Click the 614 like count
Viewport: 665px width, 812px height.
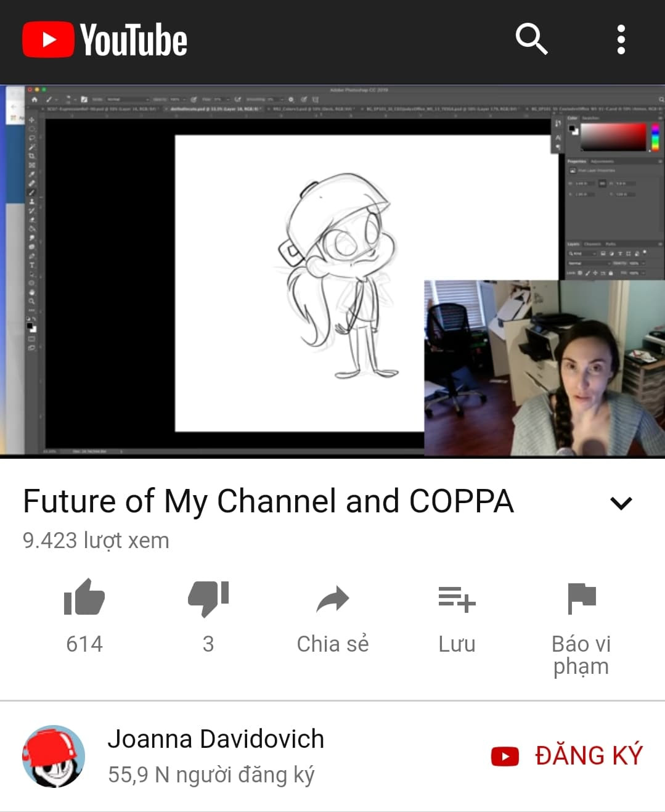(x=84, y=644)
